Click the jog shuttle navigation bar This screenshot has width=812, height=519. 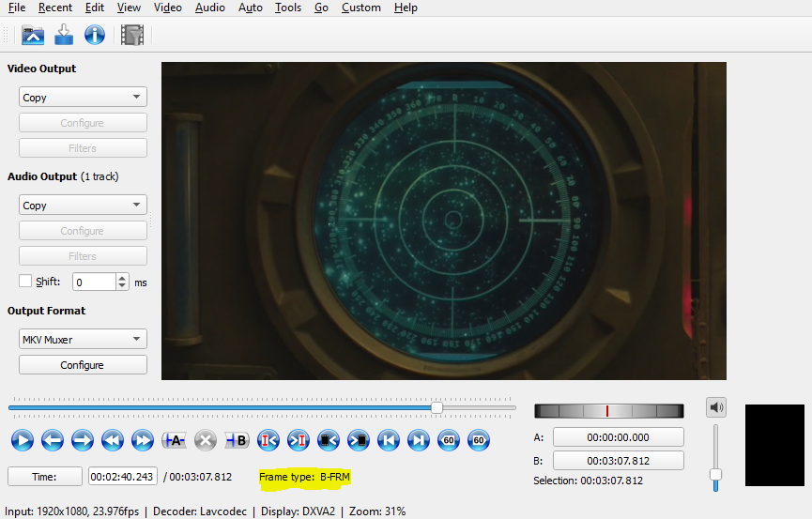coord(609,411)
